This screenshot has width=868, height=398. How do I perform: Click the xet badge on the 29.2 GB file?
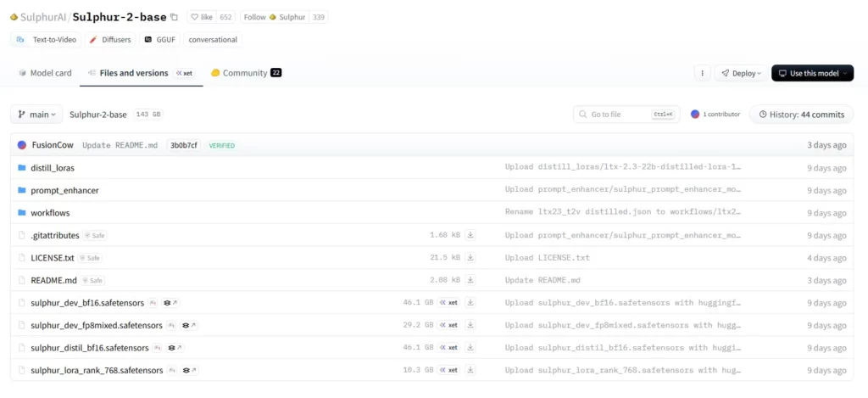pos(449,325)
